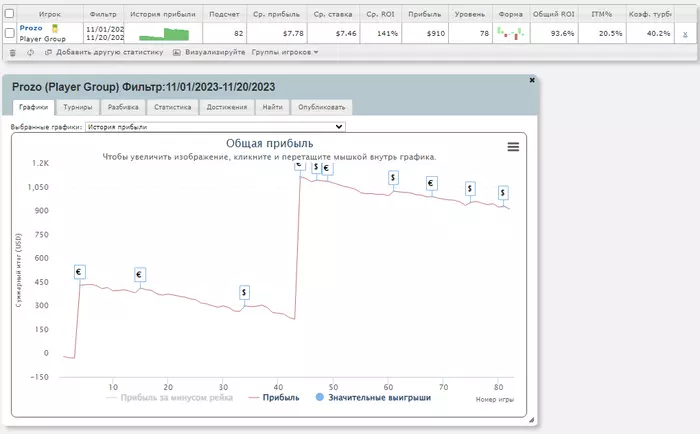Sort by the Ср. прибыль column header
Image resolution: width=700 pixels, height=434 pixels.
[277, 14]
